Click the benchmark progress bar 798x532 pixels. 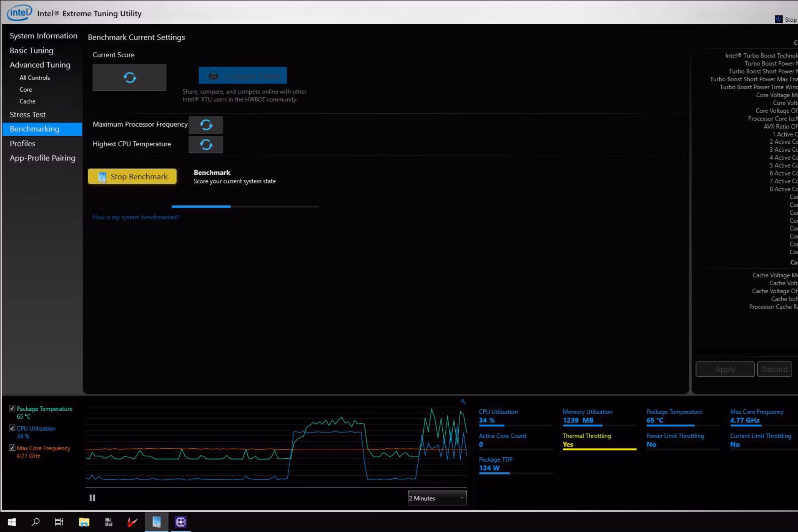pos(245,206)
